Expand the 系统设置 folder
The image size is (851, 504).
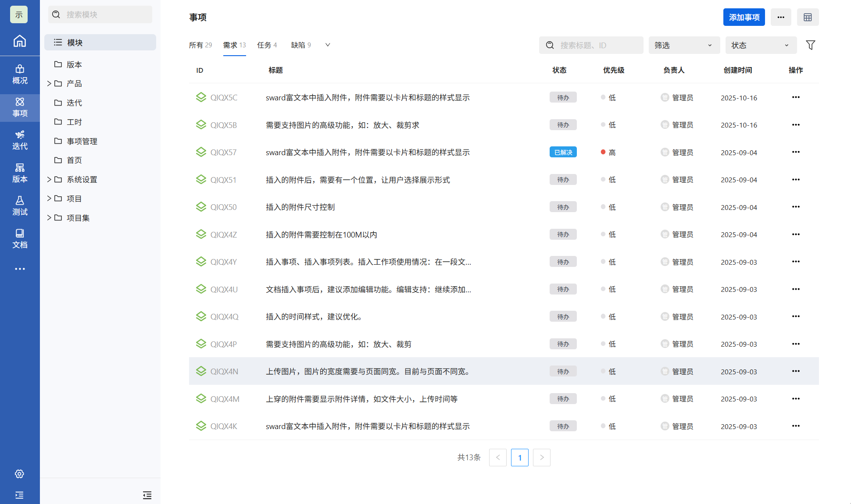49,179
